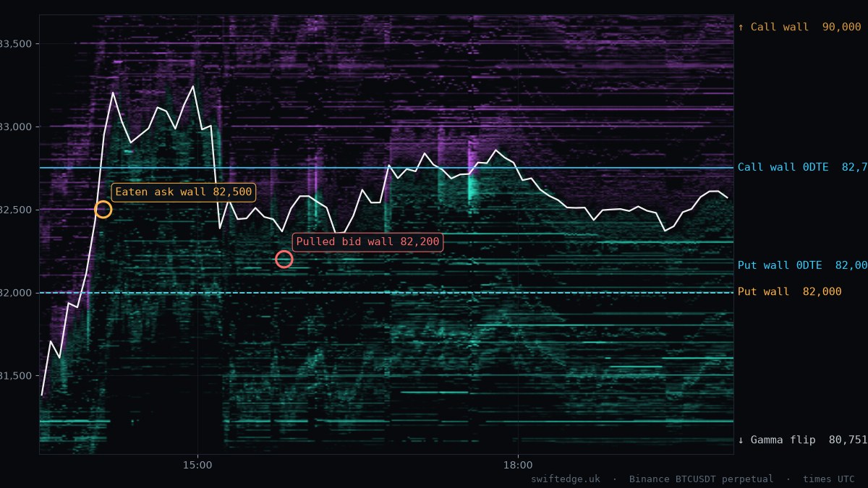Click the 'times UTC' footer note

coord(828,479)
